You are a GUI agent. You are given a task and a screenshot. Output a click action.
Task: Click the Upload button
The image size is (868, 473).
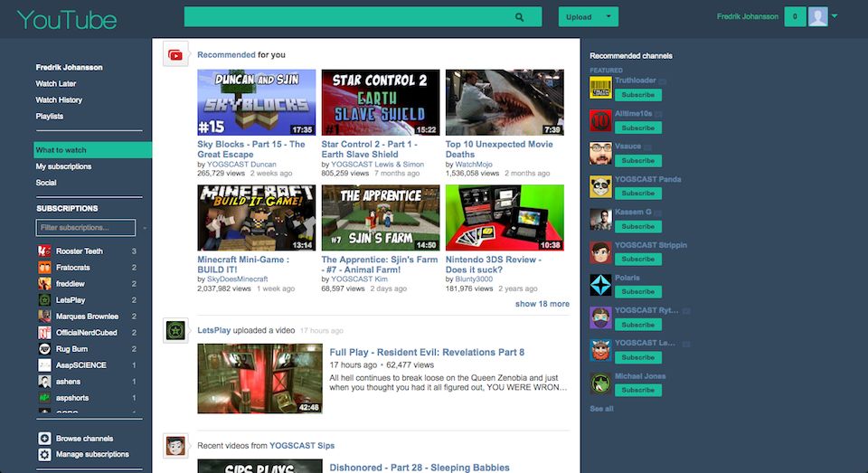(579, 16)
